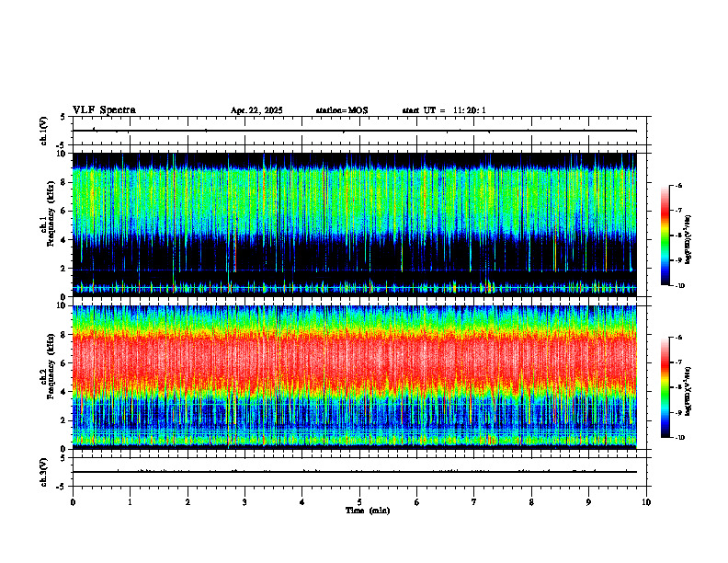This screenshot has height=563, width=728.
Task: Click the ch.1 colorbar log(PSD) label
Action: (x=688, y=240)
